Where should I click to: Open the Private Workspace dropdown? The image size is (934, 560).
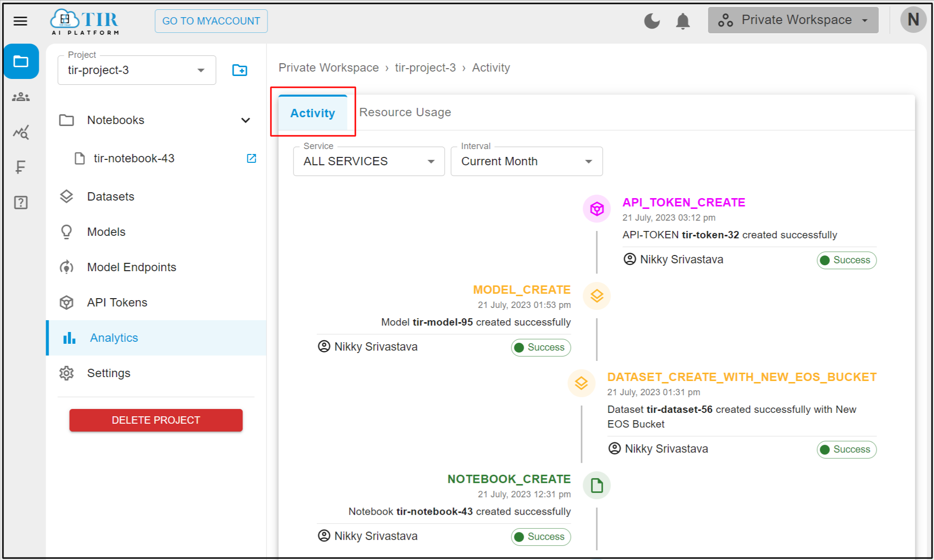tap(793, 20)
